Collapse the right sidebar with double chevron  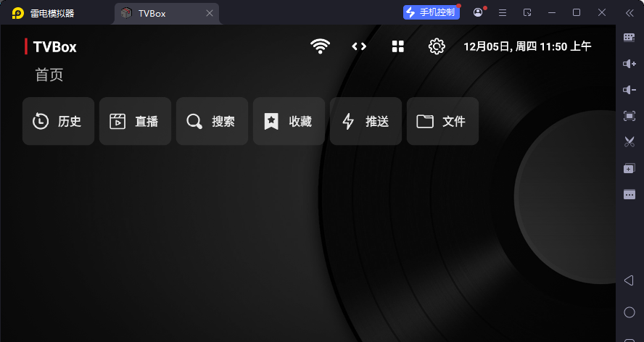[x=629, y=12]
